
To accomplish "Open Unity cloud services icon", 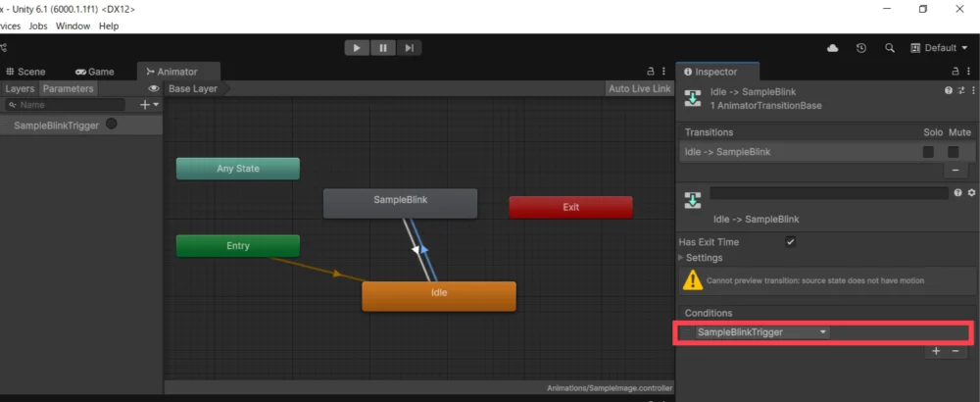I will (833, 48).
